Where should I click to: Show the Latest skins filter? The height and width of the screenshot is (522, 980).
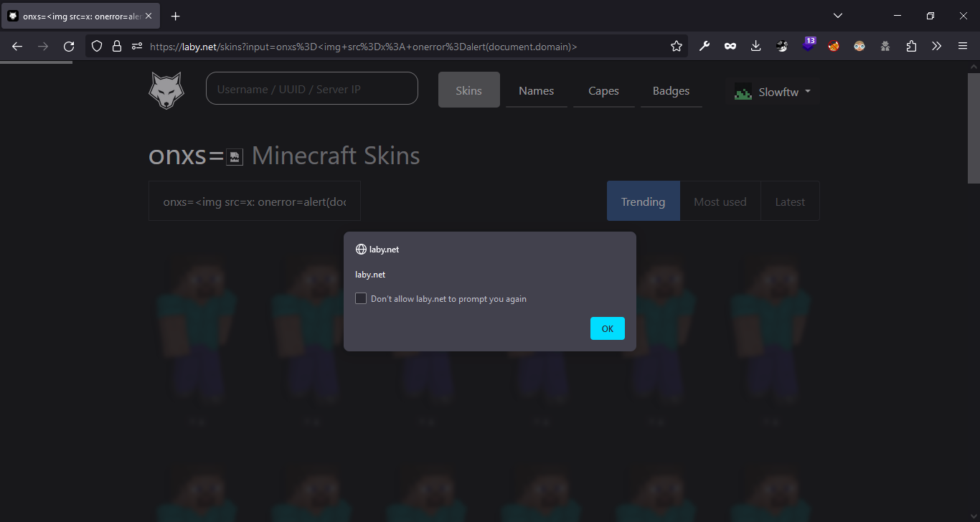tap(790, 201)
